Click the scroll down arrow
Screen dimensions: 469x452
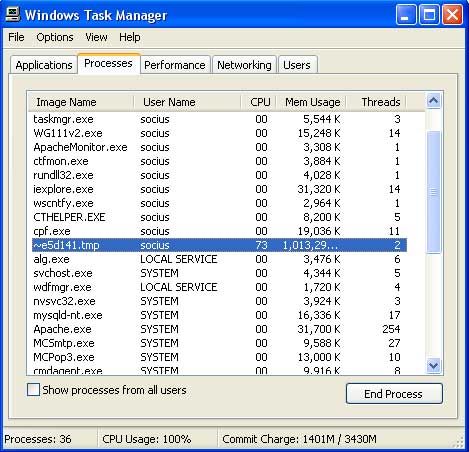[433, 366]
